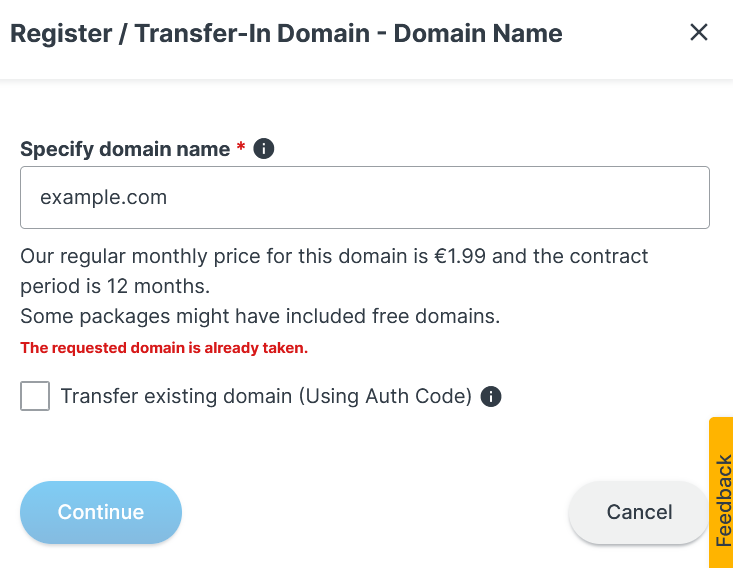Click the Transfer existing domain label text

pos(266,396)
